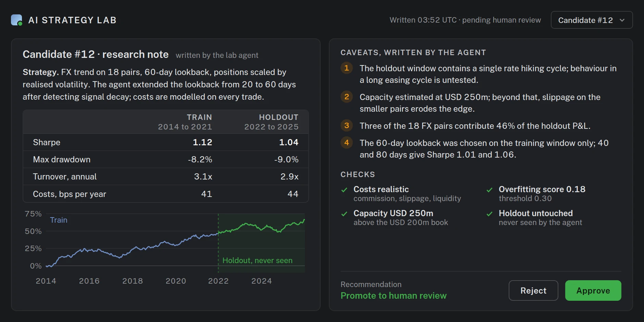Click the train Turnover value 3.1x
The image size is (644, 322).
(x=203, y=176)
